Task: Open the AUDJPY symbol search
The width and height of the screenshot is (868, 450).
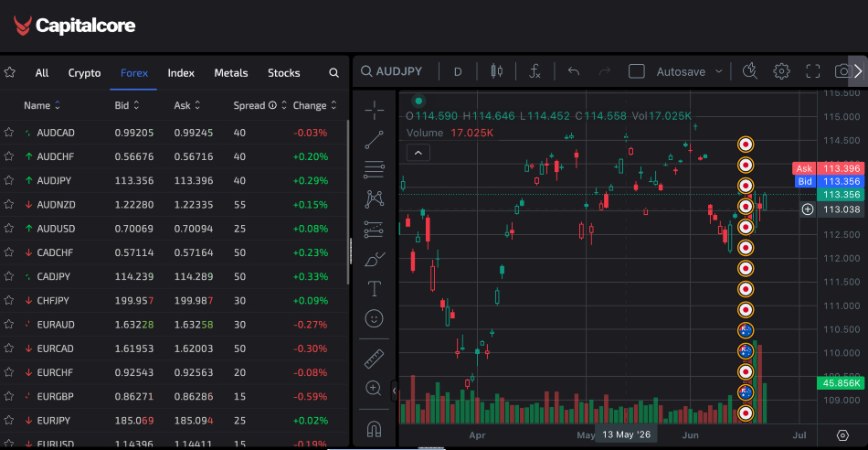Action: (x=391, y=71)
